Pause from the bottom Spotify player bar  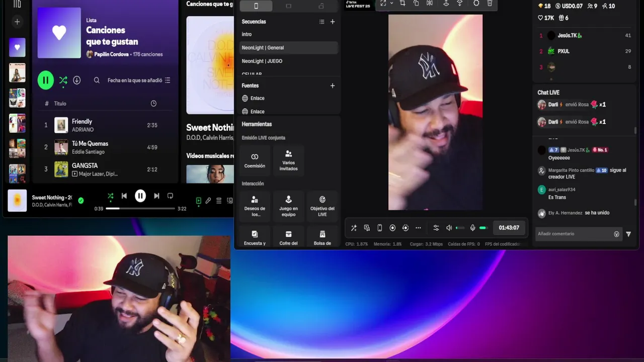[140, 196]
